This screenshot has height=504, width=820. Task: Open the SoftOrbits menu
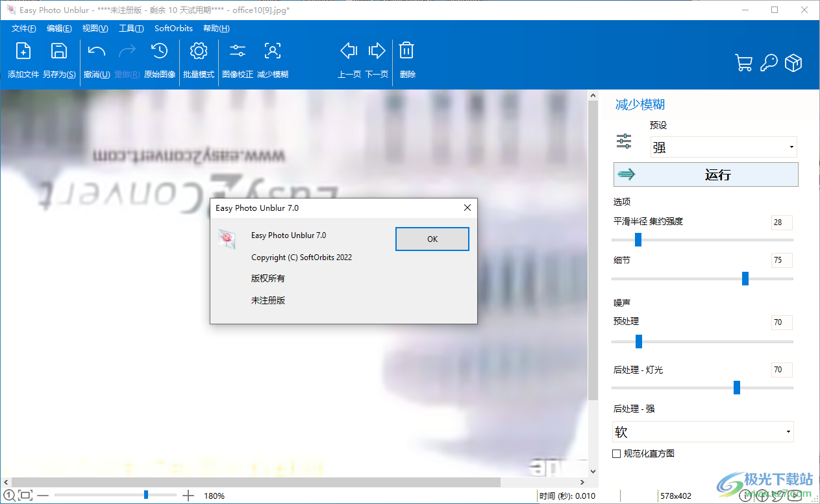(x=173, y=29)
